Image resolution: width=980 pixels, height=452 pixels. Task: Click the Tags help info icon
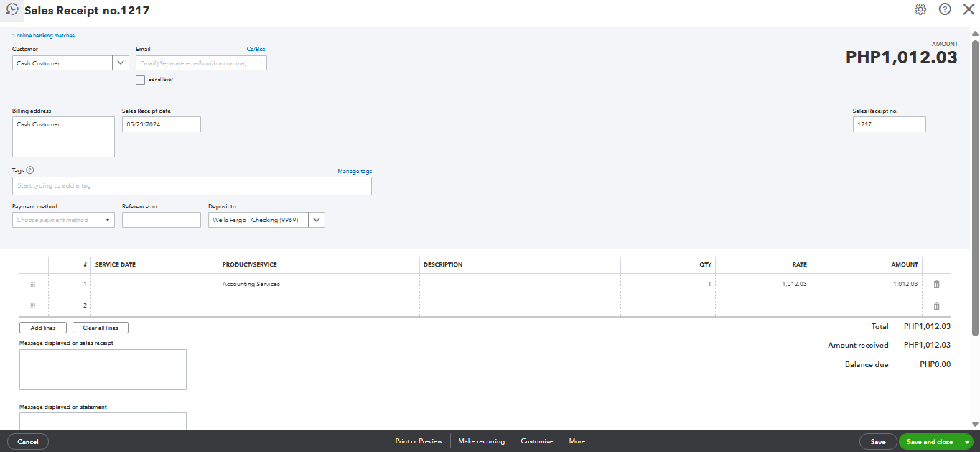(30, 170)
